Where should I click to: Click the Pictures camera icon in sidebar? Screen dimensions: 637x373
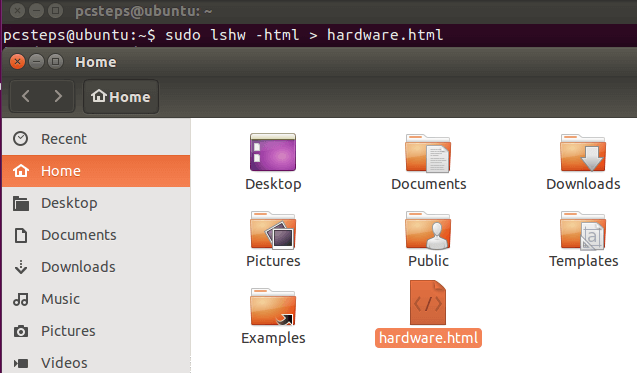point(21,331)
